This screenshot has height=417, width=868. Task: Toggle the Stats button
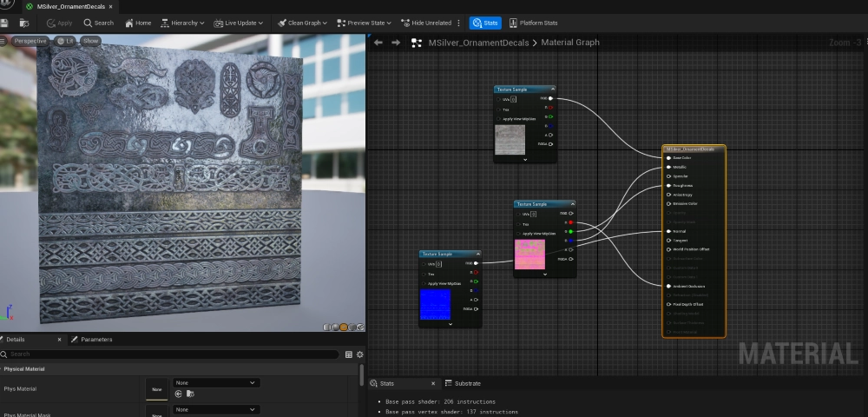coord(485,23)
